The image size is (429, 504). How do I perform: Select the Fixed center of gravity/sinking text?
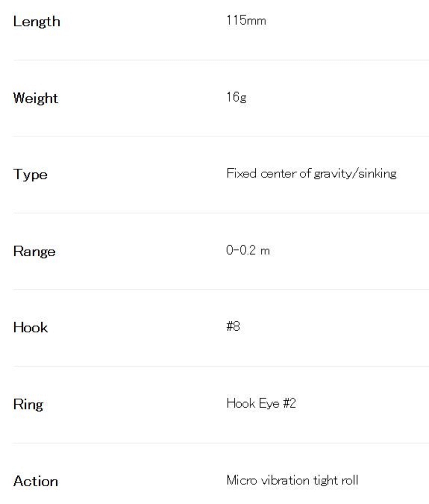pos(311,174)
